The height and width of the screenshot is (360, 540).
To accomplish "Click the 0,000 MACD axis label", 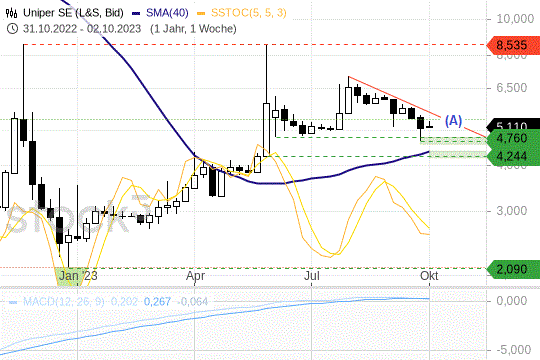I will click(x=511, y=301).
